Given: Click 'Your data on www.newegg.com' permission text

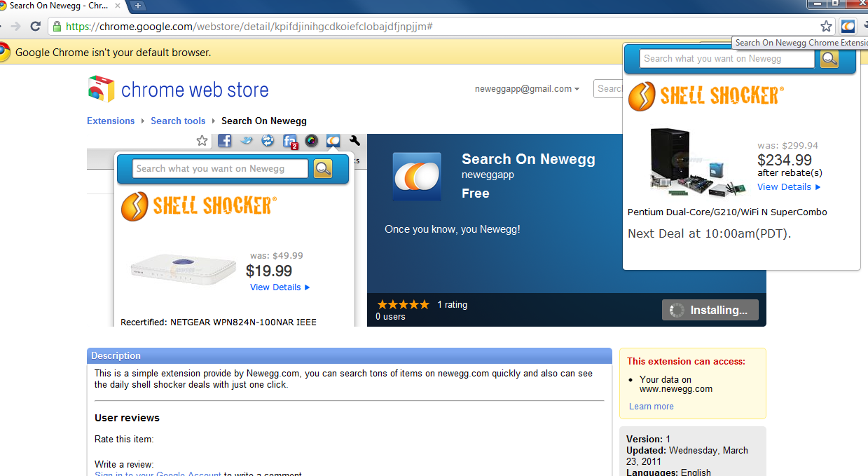Looking at the screenshot, I should coord(676,384).
